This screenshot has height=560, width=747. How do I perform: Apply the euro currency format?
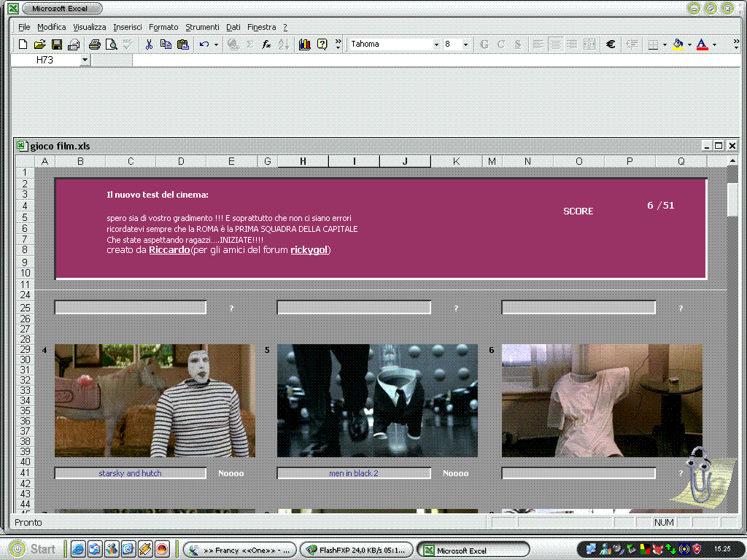[x=611, y=44]
